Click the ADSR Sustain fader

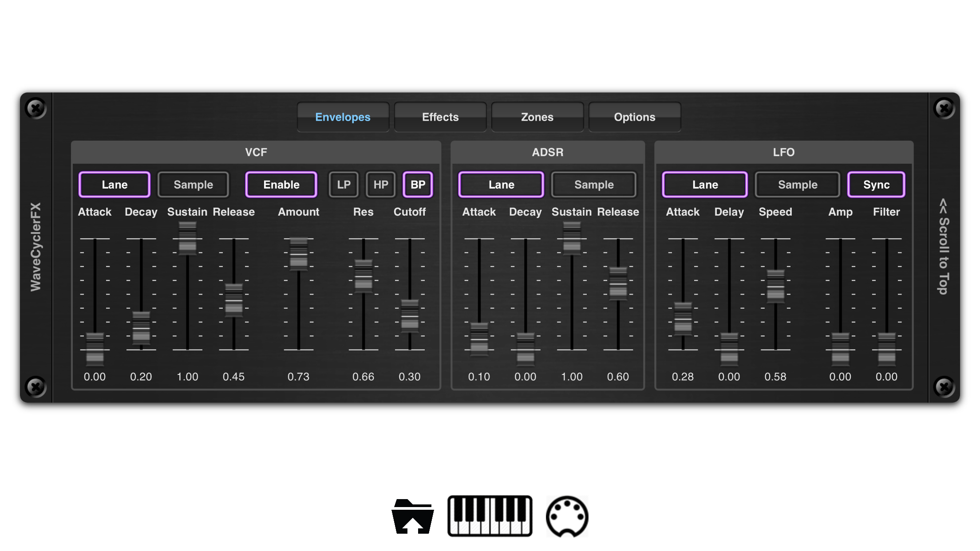(x=572, y=240)
